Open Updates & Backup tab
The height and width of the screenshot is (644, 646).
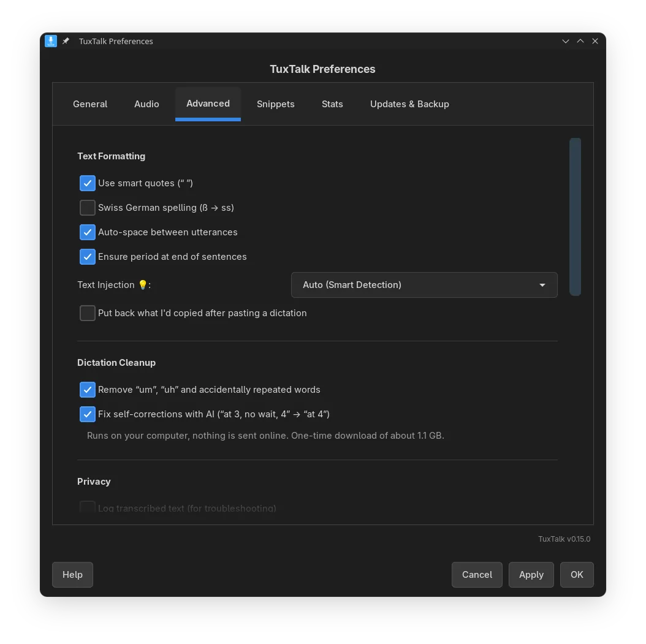409,104
